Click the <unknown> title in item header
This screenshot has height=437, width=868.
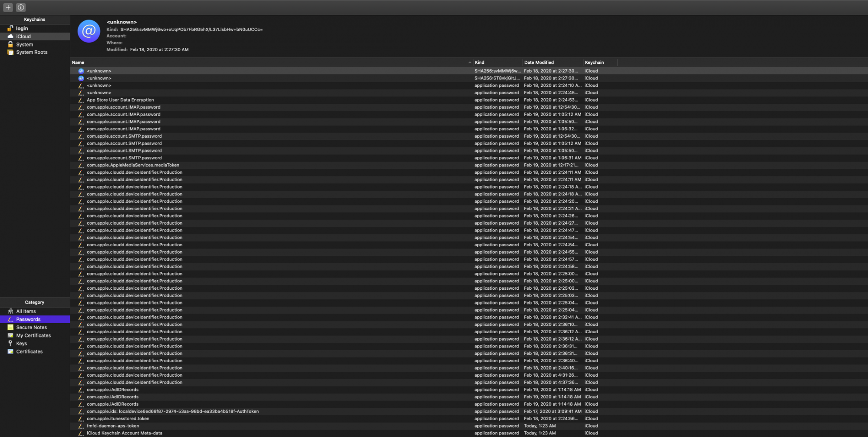click(122, 22)
